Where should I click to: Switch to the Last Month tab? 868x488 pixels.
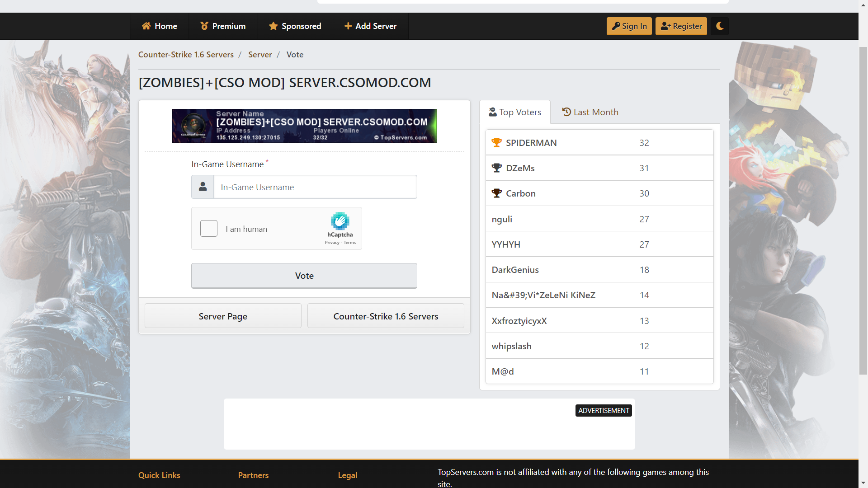(590, 112)
